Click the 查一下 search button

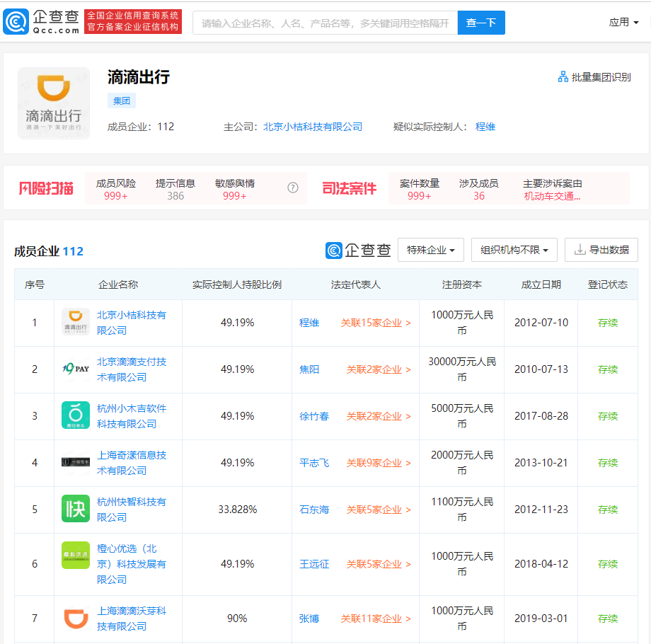pyautogui.click(x=480, y=23)
